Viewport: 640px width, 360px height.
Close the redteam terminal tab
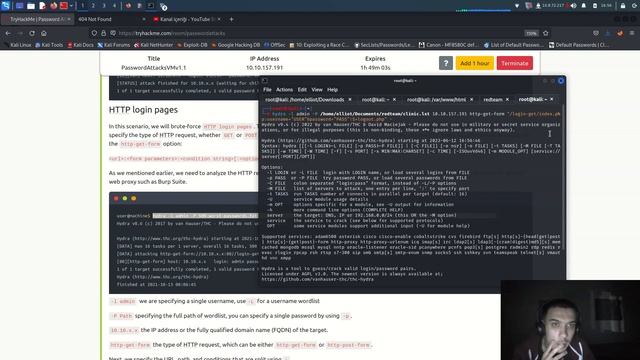[507, 100]
